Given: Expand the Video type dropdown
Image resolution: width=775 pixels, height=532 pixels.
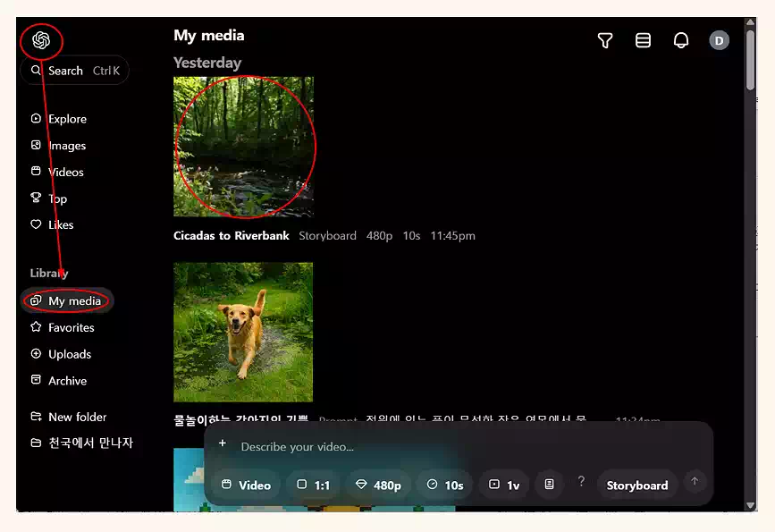Looking at the screenshot, I should tap(246, 485).
